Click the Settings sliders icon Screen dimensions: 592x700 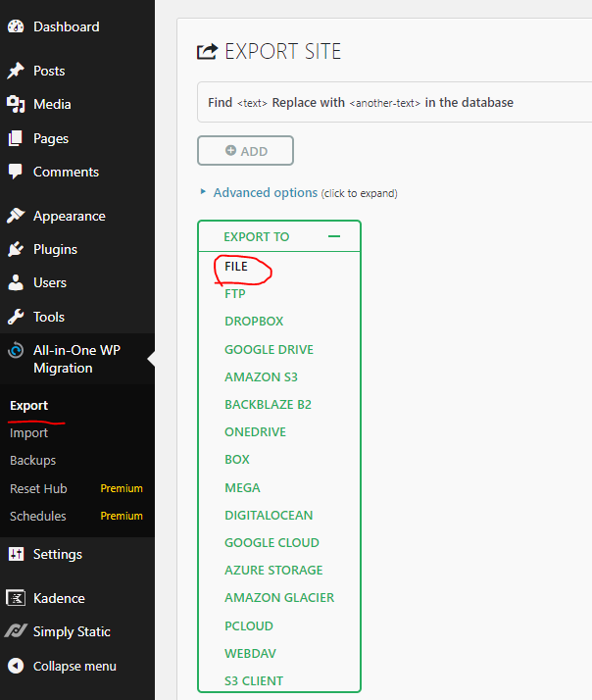click(16, 554)
